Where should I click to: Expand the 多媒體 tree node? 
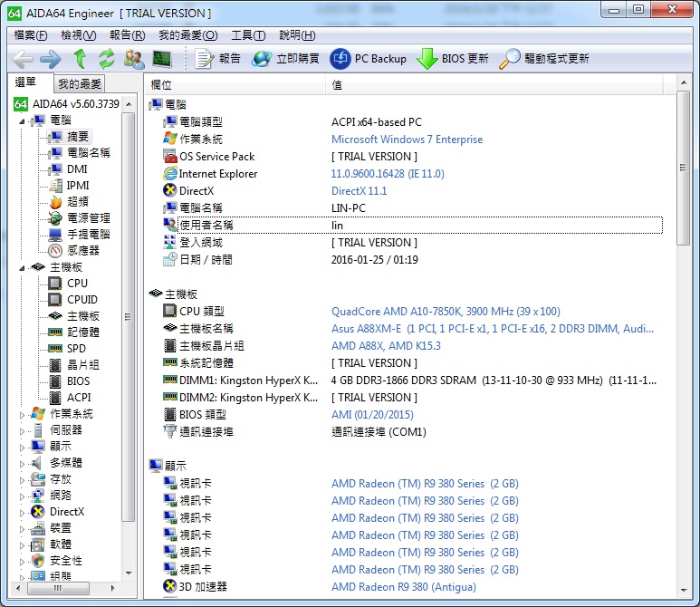tap(22, 464)
